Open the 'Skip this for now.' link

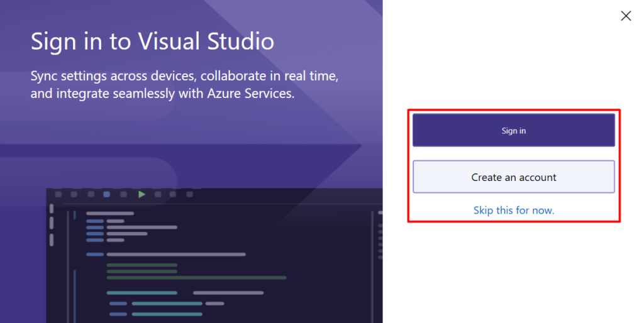(x=513, y=211)
